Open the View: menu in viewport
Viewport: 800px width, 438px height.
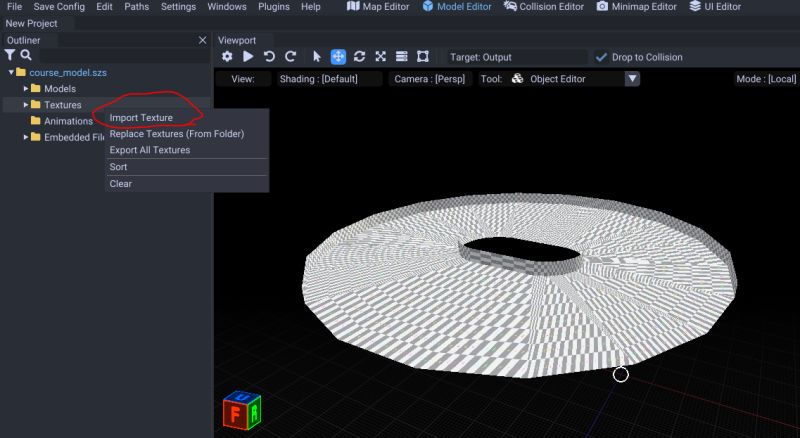[x=243, y=79]
